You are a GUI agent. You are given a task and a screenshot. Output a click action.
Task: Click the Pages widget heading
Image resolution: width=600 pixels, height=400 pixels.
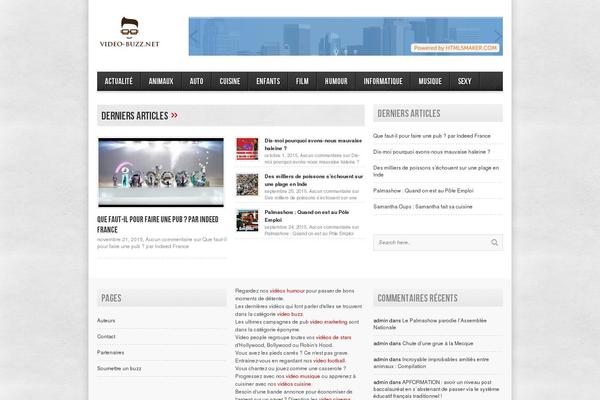click(x=111, y=298)
